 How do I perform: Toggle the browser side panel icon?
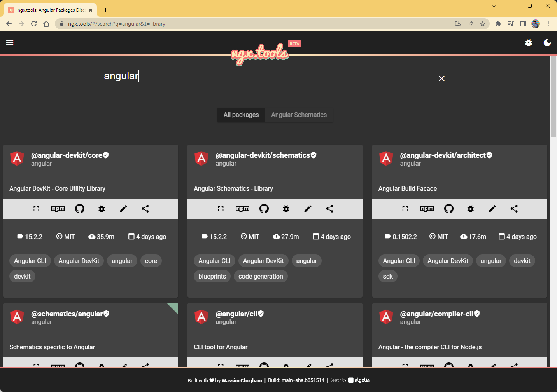pos(523,24)
